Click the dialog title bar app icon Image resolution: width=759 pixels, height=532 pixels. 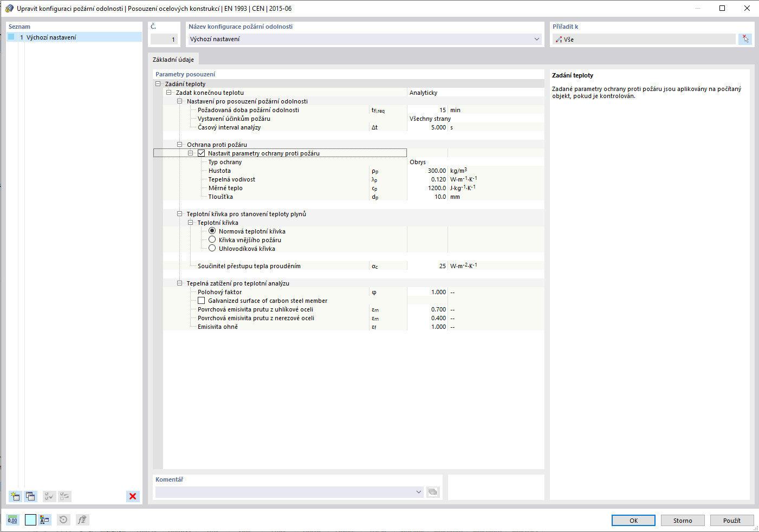[x=9, y=8]
